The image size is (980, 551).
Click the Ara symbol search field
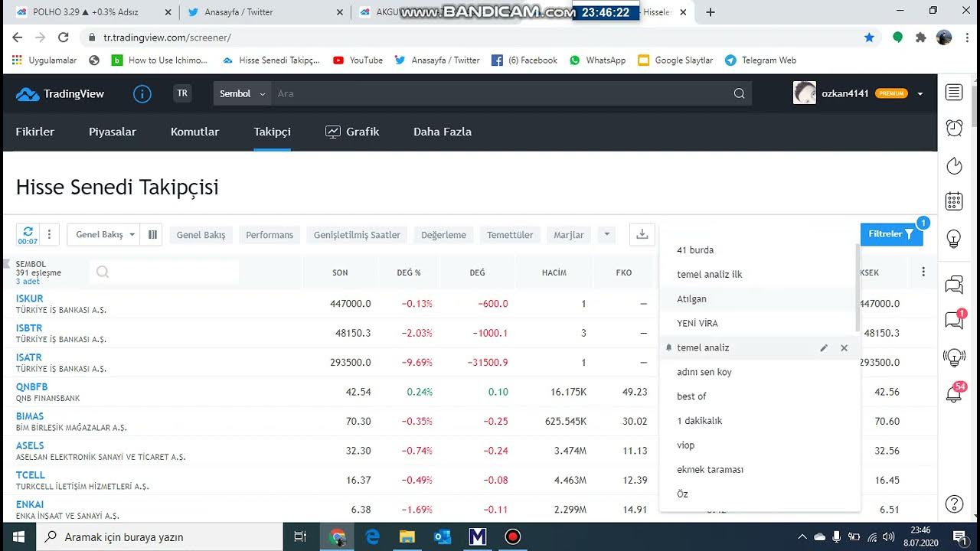click(x=501, y=93)
